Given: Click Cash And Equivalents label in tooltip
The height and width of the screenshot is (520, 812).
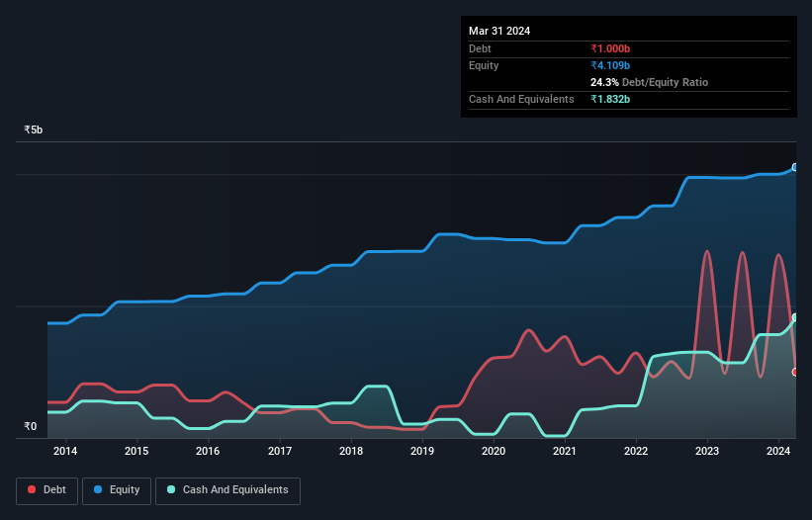Looking at the screenshot, I should tap(521, 99).
